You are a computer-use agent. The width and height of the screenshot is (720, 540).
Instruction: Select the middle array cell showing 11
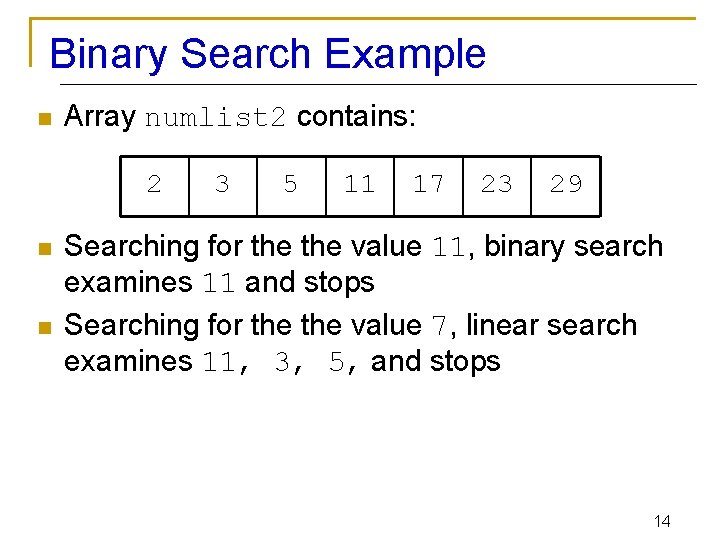click(359, 185)
